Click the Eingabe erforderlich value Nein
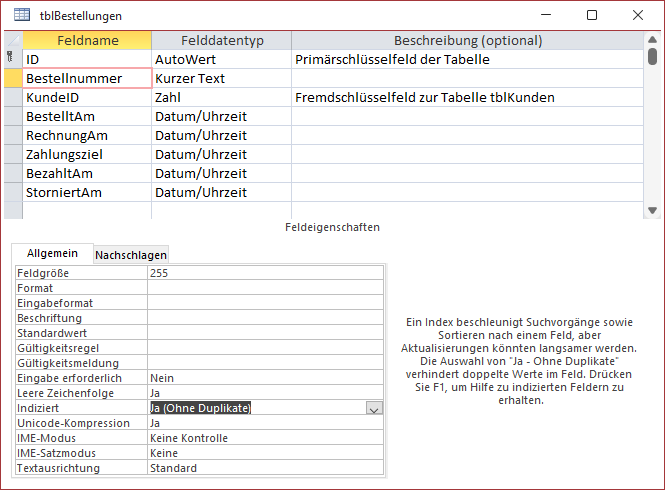The height and width of the screenshot is (490, 665). coord(265,378)
